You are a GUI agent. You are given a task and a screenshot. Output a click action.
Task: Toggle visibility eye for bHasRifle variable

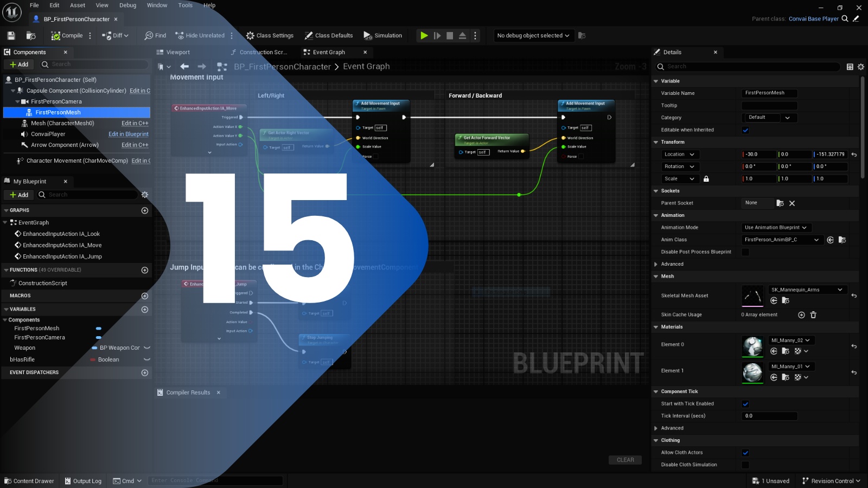147,360
